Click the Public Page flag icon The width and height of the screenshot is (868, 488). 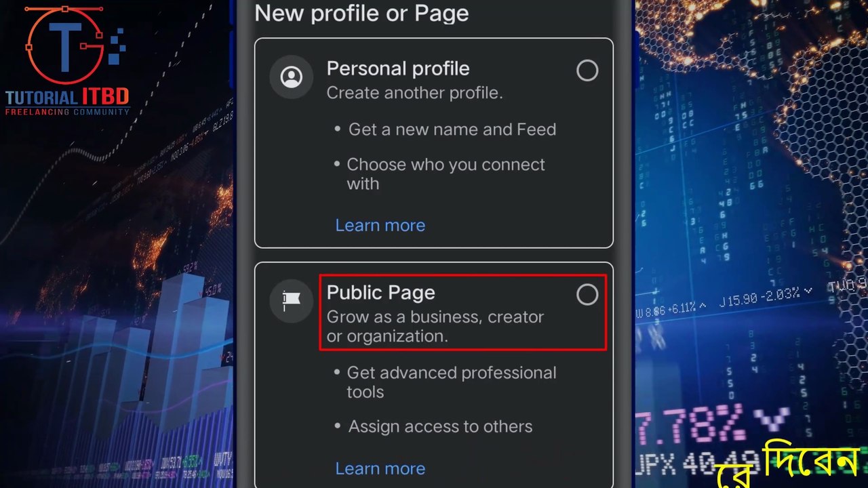pos(292,300)
